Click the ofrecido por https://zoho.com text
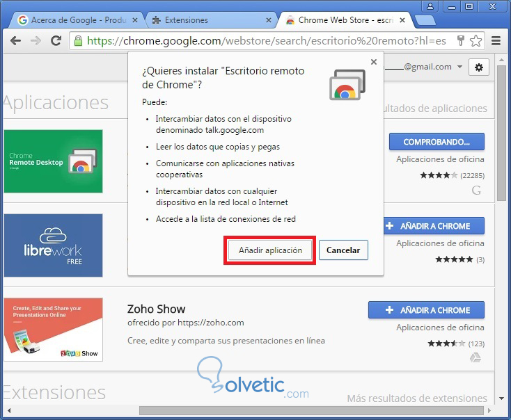Image resolution: width=511 pixels, height=420 pixels. (x=185, y=323)
